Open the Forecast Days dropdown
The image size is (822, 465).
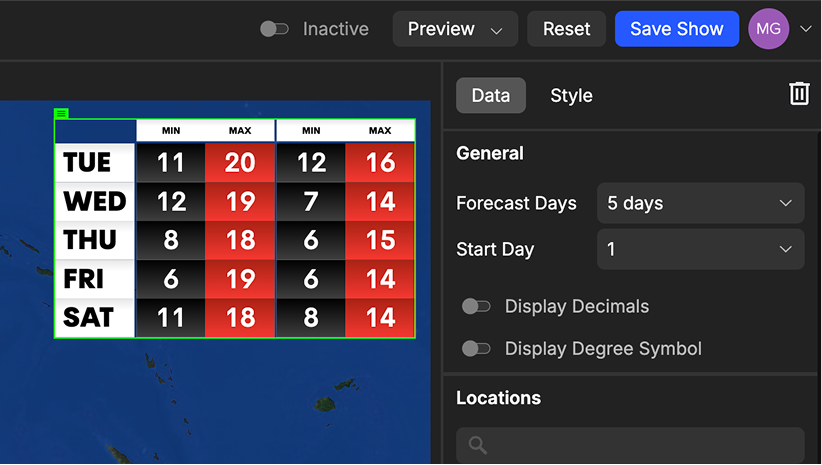coord(700,203)
